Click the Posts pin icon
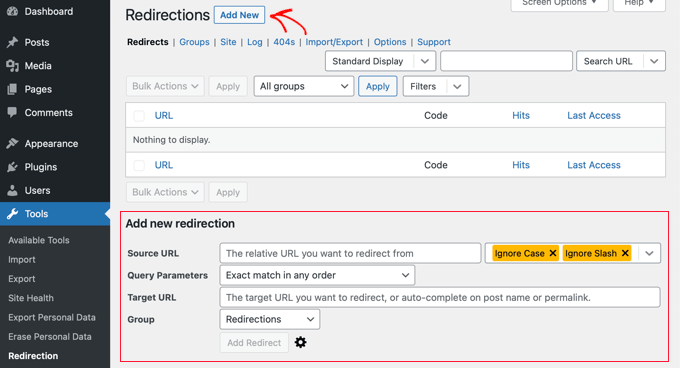680x368 pixels. pos(13,42)
